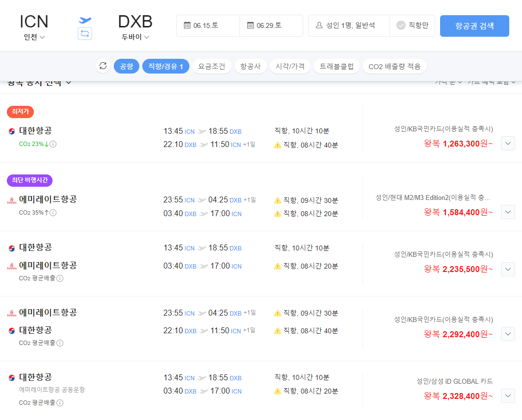Open 인천 departure city dropdown

[34, 37]
